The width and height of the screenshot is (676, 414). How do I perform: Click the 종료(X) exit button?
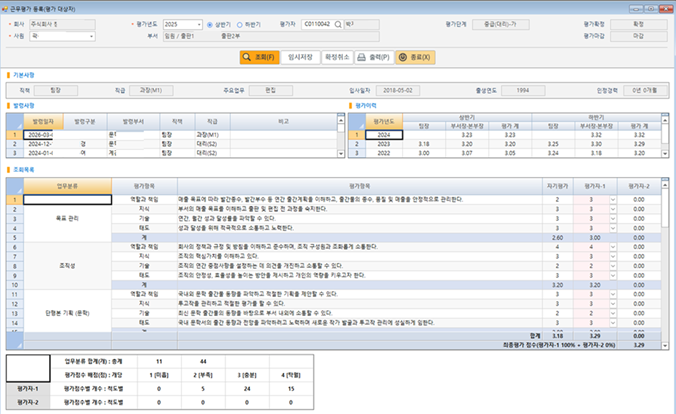pyautogui.click(x=415, y=57)
